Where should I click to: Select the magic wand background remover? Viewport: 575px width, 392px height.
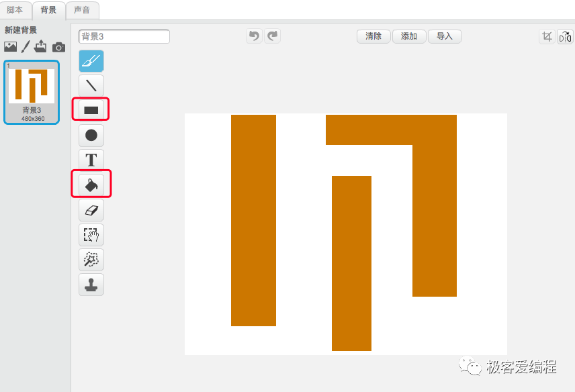tap(91, 259)
